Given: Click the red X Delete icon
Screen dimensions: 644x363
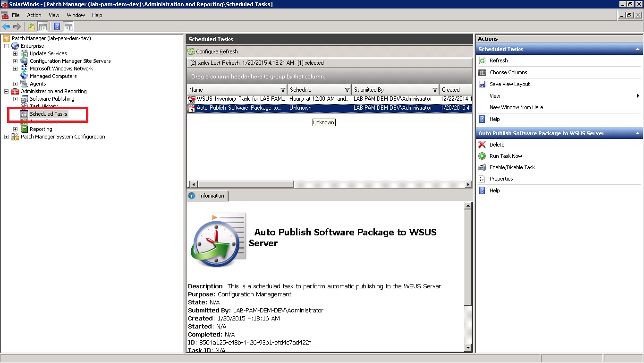Looking at the screenshot, I should 482,145.
